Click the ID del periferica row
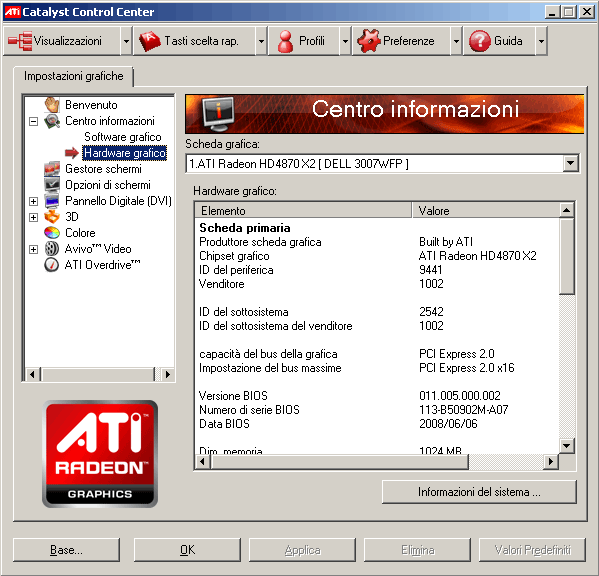Viewport: 599px width, 576px height. point(377,270)
